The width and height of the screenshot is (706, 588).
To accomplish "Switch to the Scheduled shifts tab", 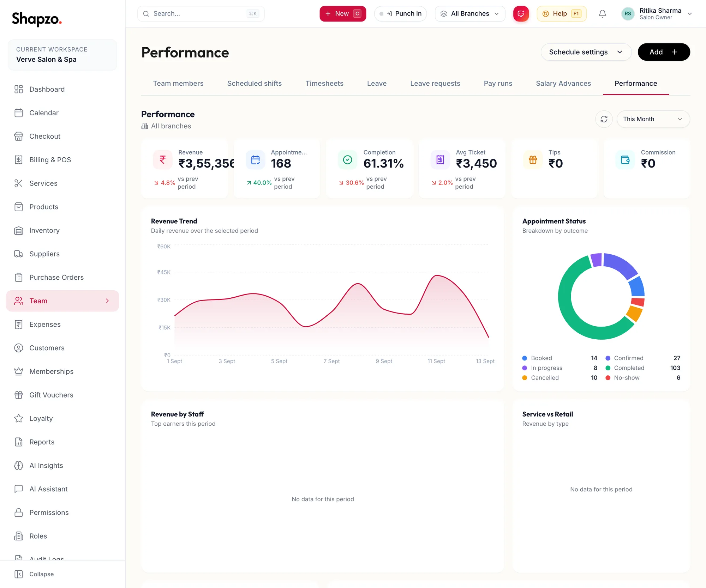I will click(x=255, y=84).
